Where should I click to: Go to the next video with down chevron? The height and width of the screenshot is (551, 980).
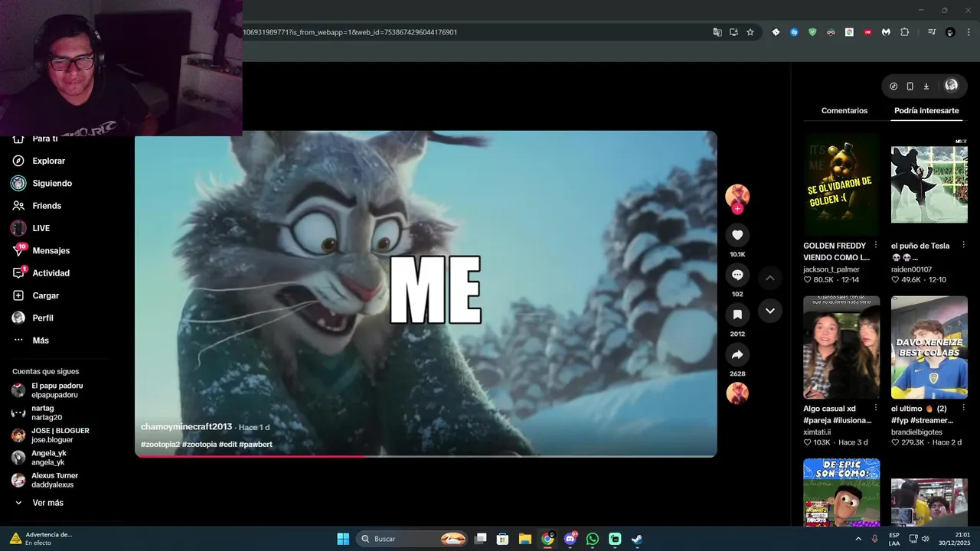coord(770,311)
